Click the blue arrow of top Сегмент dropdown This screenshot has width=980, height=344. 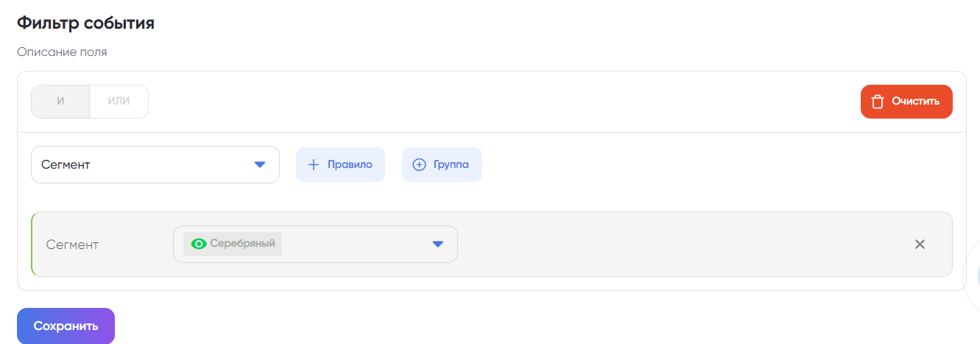259,165
